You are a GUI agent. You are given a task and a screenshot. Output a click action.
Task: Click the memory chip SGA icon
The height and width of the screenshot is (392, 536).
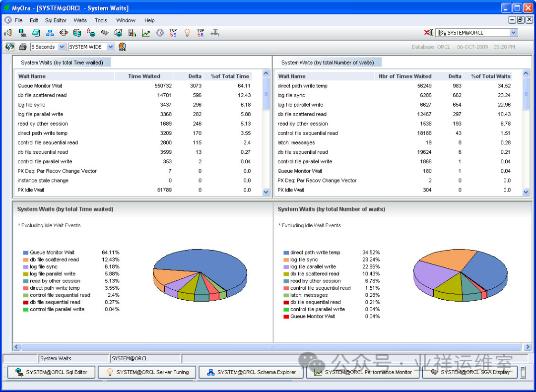[x=104, y=33]
